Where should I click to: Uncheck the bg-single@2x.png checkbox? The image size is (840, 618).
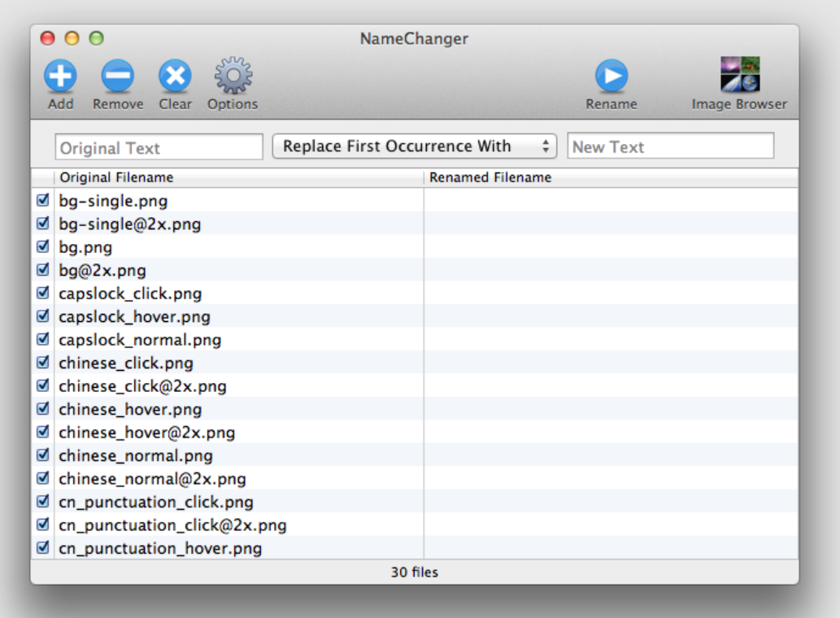43,224
